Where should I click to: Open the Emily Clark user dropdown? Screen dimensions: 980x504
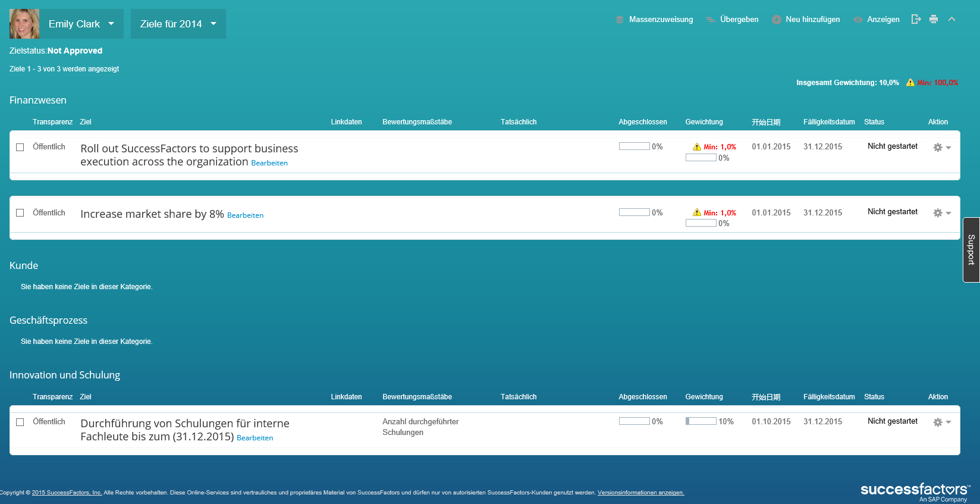tap(81, 24)
